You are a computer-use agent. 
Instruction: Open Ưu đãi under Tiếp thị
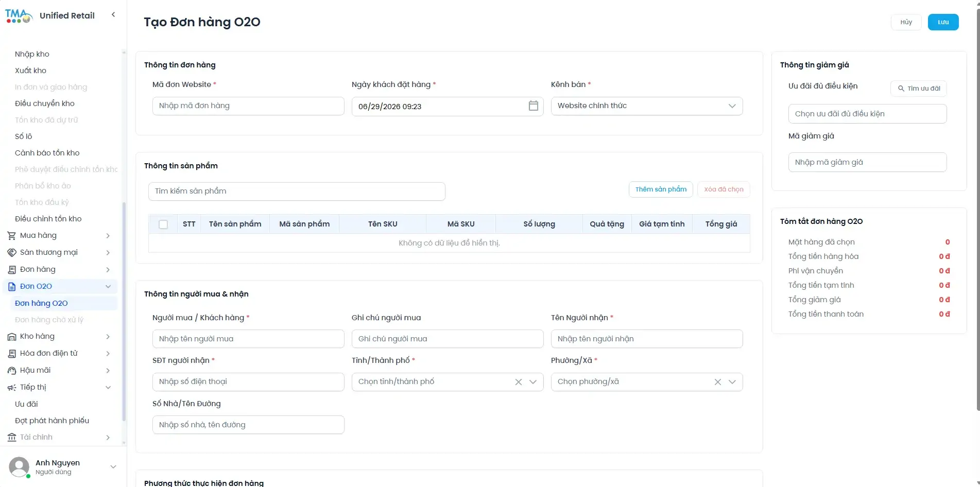(26, 404)
